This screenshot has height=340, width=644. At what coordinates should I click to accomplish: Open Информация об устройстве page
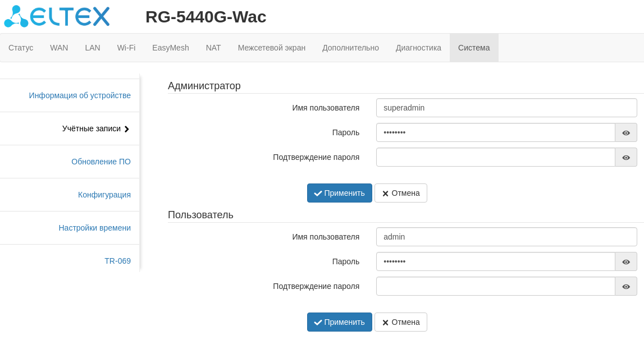(80, 95)
